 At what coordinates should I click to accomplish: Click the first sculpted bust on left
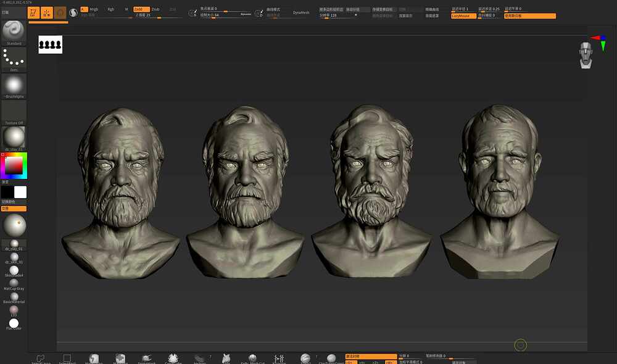[x=120, y=193]
